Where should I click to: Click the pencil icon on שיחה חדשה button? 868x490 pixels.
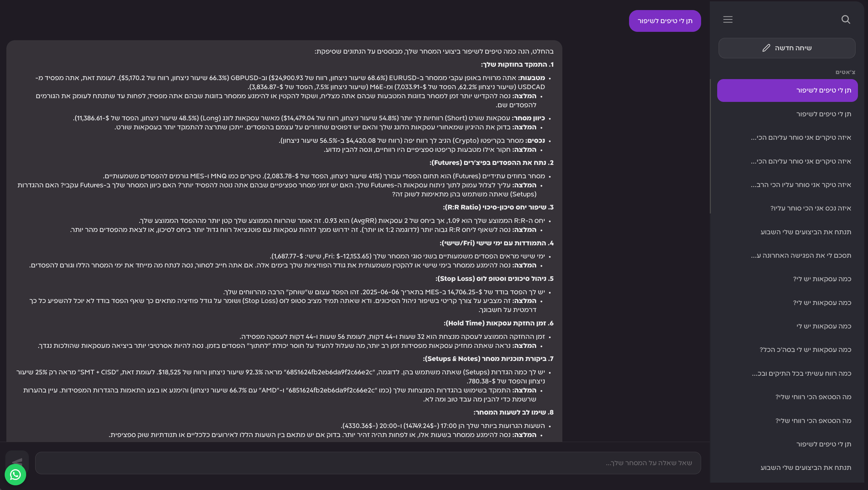coord(766,48)
